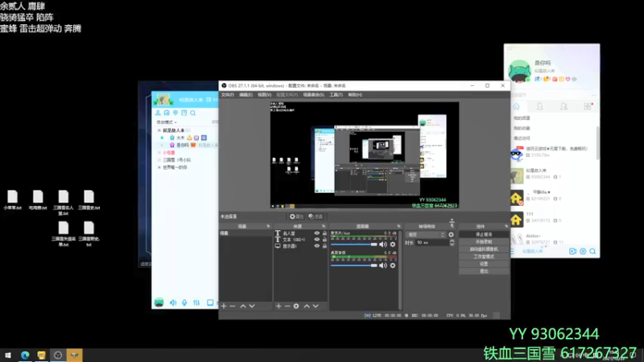This screenshot has height=362, width=644.
Task: Click the 工作室模式 button
Action: pyautogui.click(x=484, y=257)
